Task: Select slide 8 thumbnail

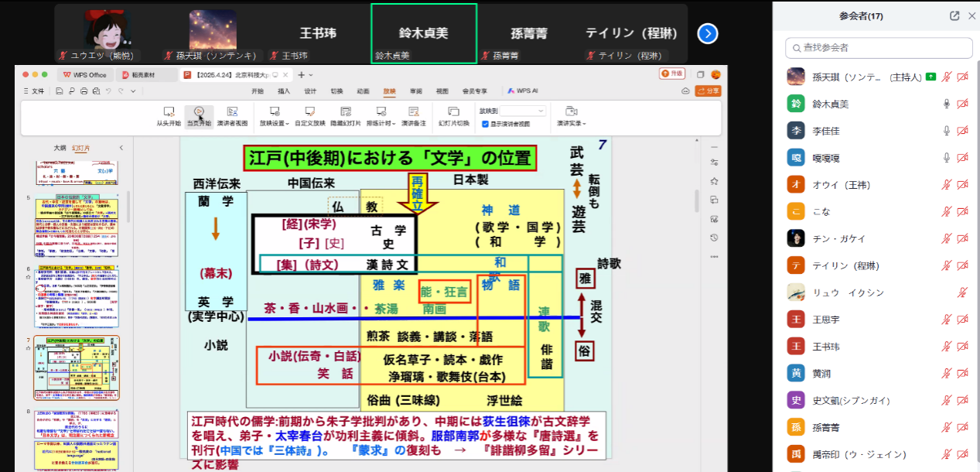Action: (77, 440)
